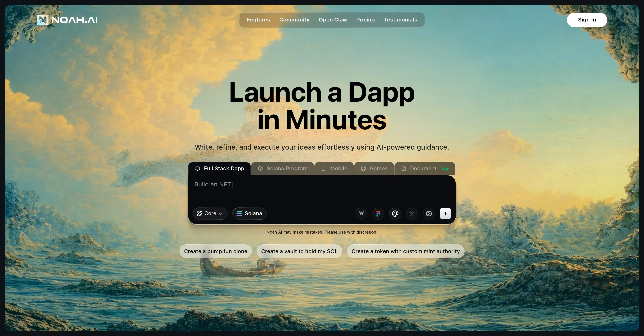Click the 'Write, refine, and execute' subtitle

(x=322, y=147)
